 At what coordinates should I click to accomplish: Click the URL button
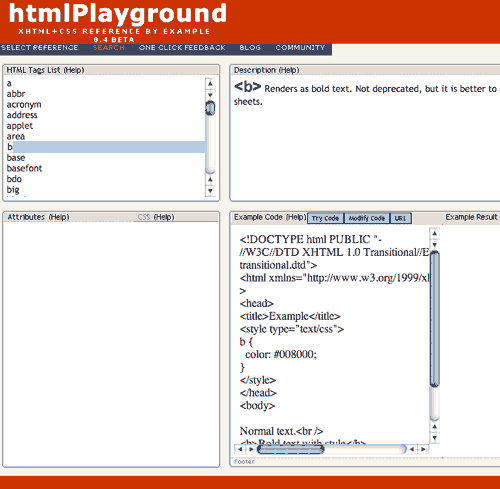click(x=400, y=218)
